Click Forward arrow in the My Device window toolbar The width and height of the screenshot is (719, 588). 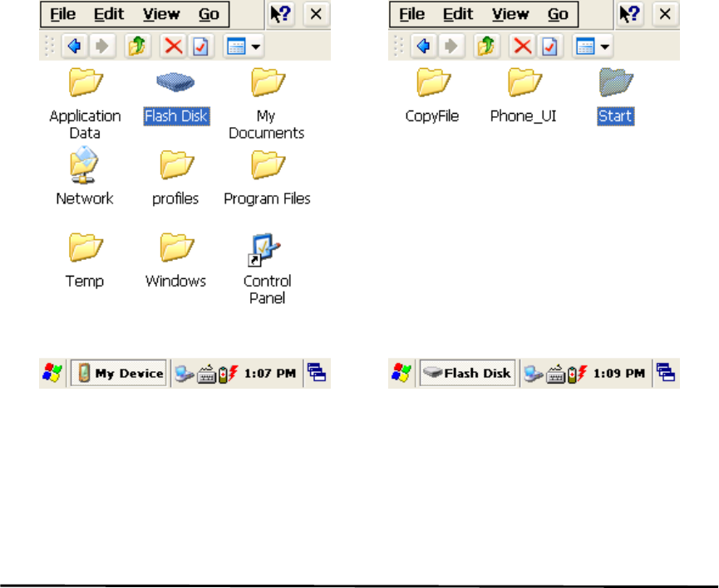(101, 46)
